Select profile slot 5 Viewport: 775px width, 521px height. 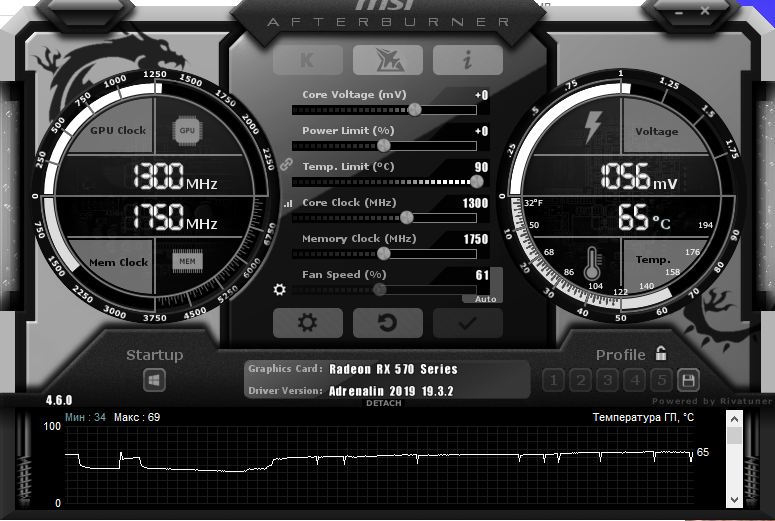(661, 380)
